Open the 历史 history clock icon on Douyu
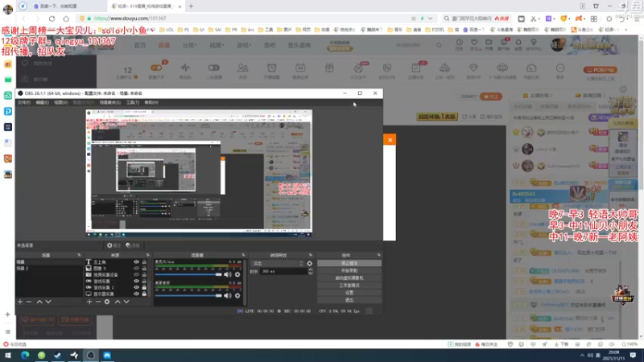Screen dimensions: 644x362 (x=459, y=44)
